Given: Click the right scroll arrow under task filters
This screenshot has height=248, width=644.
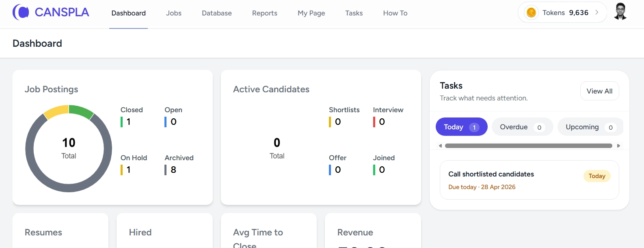Looking at the screenshot, I should point(618,146).
